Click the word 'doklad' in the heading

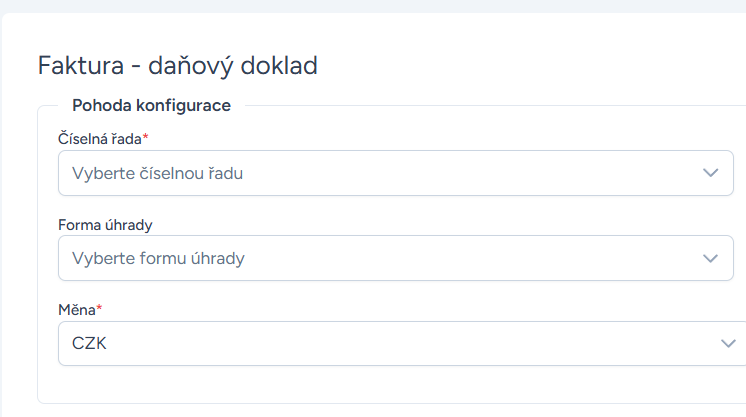click(279, 65)
